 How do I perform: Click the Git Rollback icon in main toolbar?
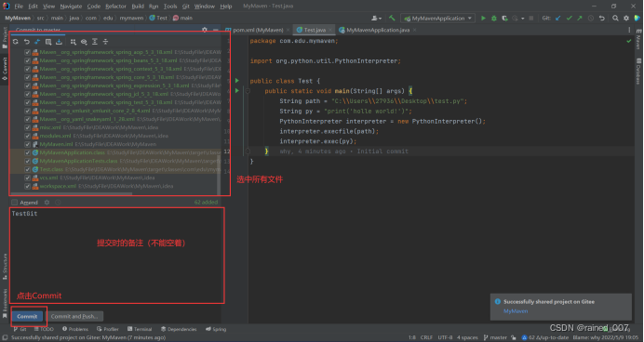[x=602, y=18]
